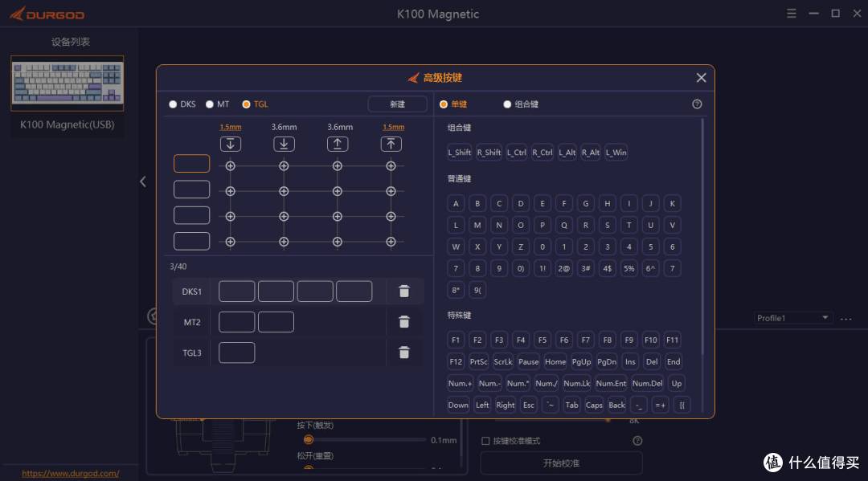
Task: Add action point at first row, fourth column
Action: coord(391,166)
